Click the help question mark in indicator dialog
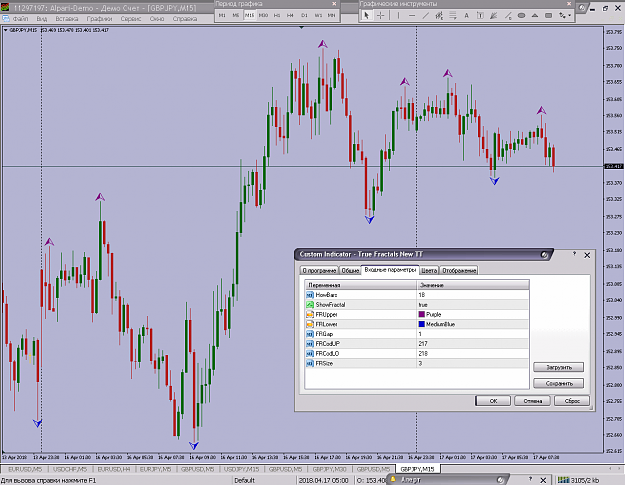625x485 pixels. tap(574, 254)
